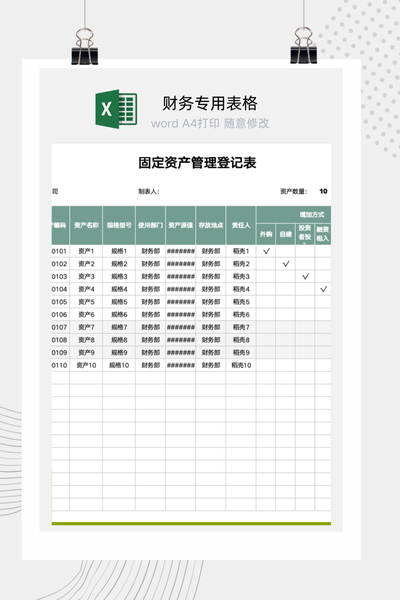Image resolution: width=400 pixels, height=600 pixels.
Task: Select the title 财务专用表格
Action: (x=210, y=103)
